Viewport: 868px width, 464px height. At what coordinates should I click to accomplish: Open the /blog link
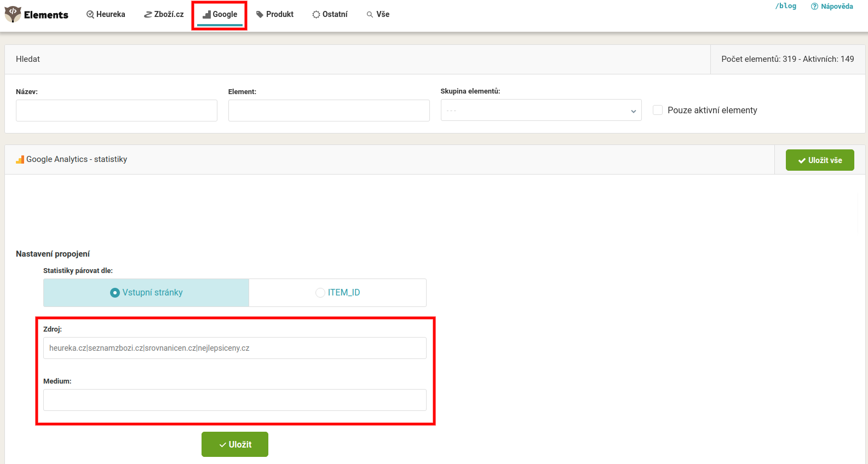pos(786,6)
